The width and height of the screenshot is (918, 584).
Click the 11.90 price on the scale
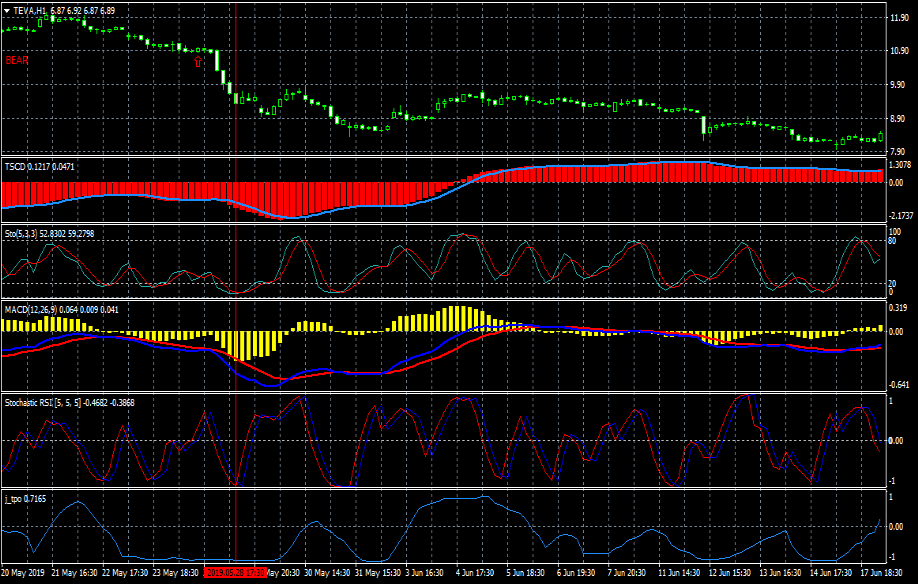(x=898, y=18)
